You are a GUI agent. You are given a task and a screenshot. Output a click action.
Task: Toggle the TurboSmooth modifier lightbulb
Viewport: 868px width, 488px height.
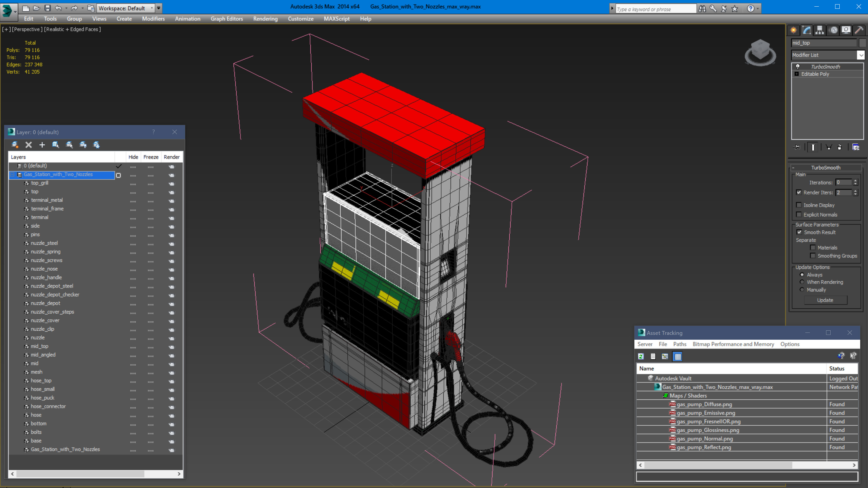pyautogui.click(x=797, y=67)
